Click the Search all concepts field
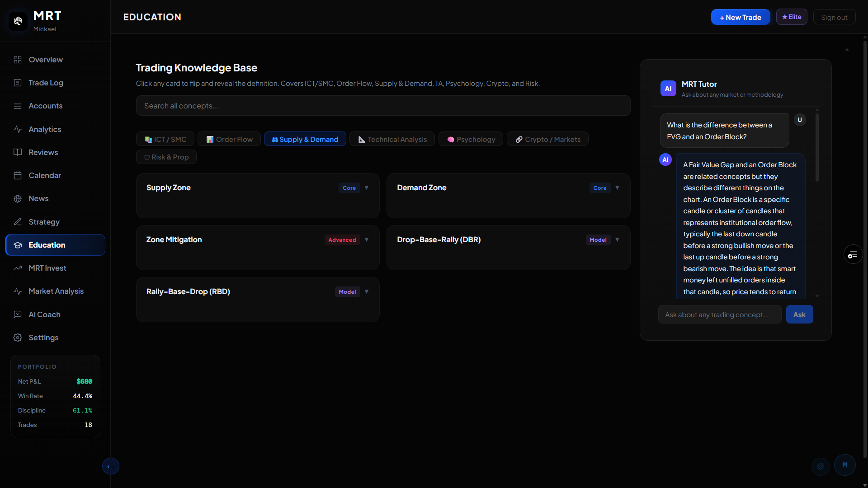This screenshot has height=488, width=868. pos(383,106)
